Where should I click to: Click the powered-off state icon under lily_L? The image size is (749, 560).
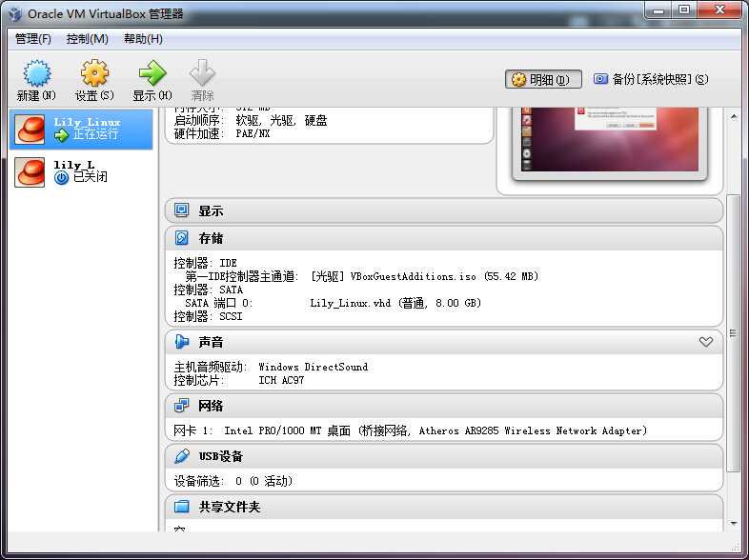(x=61, y=178)
